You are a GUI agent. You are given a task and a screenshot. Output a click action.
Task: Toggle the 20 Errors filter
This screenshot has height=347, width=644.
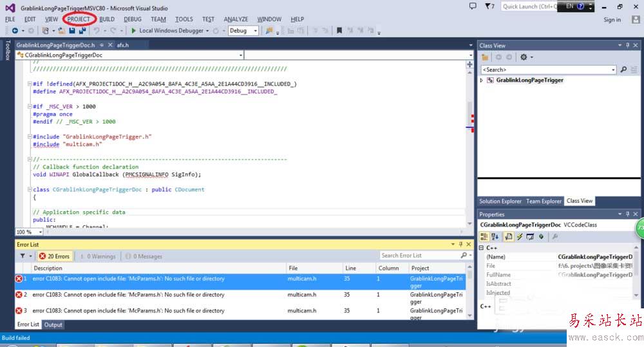54,256
